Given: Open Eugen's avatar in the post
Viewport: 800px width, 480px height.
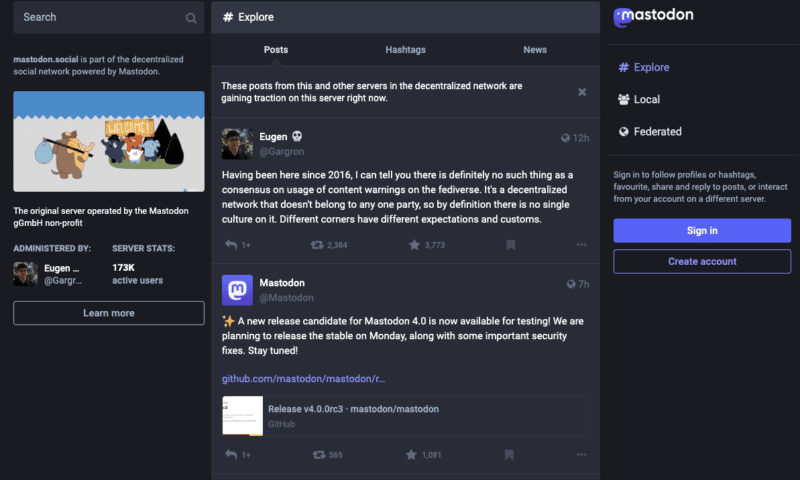Looking at the screenshot, I should [237, 144].
